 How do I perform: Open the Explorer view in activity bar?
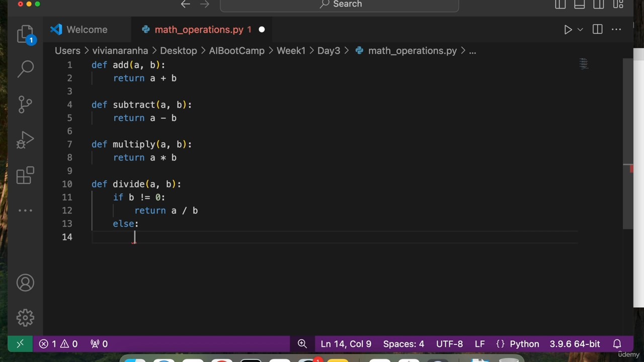25,33
